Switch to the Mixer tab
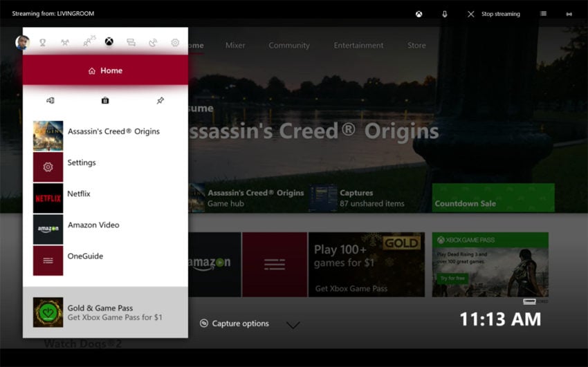Viewport: 588px width, 367px height. tap(235, 46)
